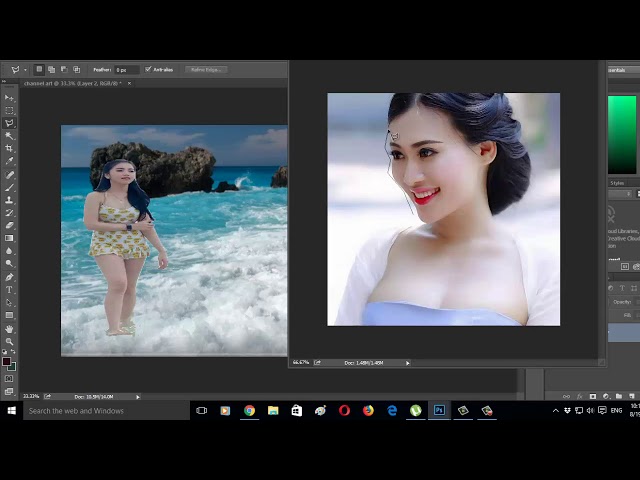Expand the collapsed toolbox double arrow
The width and height of the screenshot is (640, 480).
4,81
